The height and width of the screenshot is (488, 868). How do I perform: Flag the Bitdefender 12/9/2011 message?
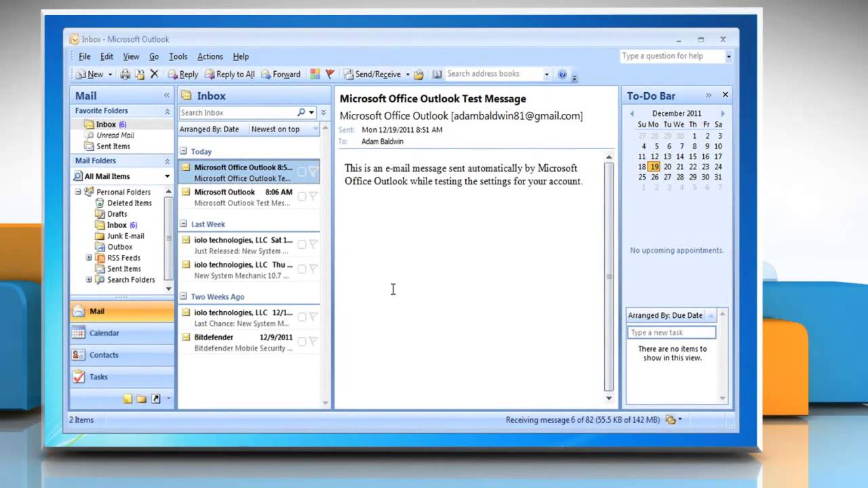point(313,342)
